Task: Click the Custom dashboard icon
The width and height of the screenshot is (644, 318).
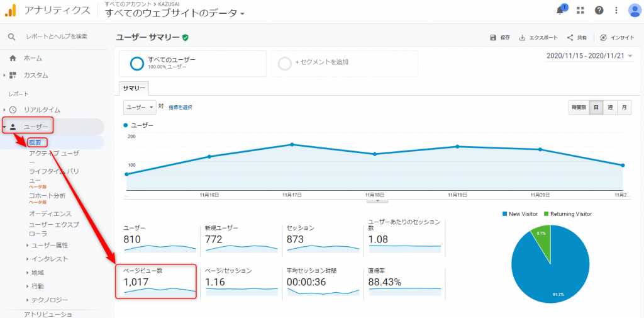Action: (x=13, y=76)
